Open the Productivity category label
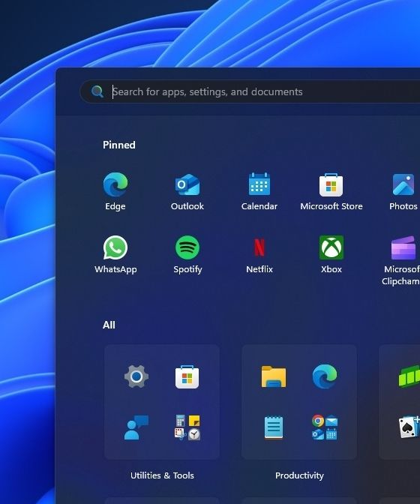Screen dimensions: 420x504 coord(299,475)
